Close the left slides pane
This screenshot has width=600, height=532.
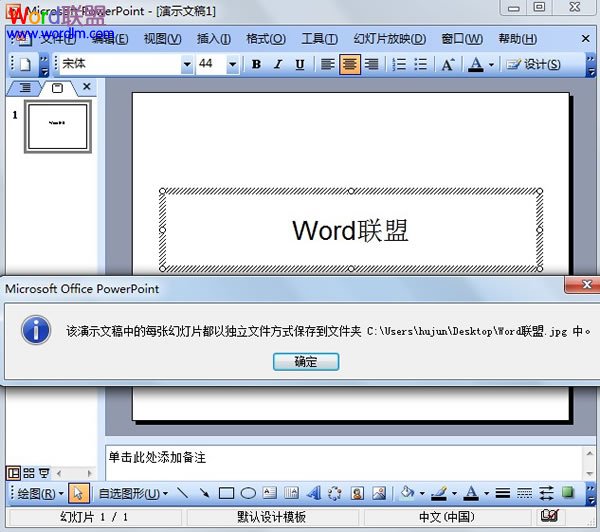(x=87, y=86)
